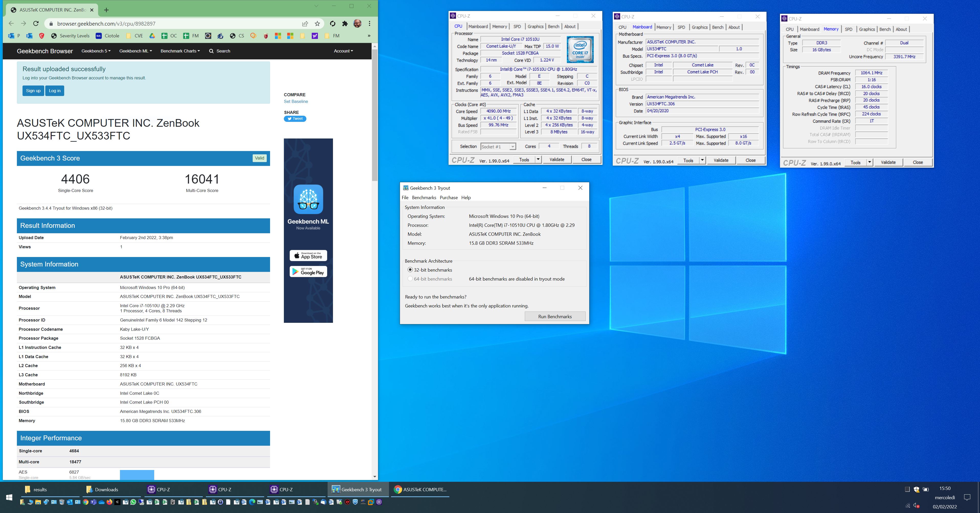Click Close in the Mainboard CPU-Z window

click(x=750, y=160)
